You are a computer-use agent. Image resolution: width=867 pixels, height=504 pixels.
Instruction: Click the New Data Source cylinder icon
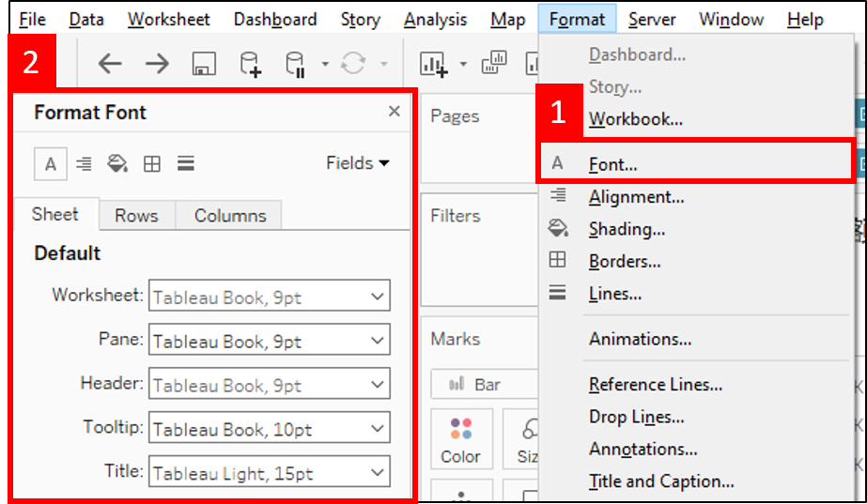pyautogui.click(x=250, y=64)
